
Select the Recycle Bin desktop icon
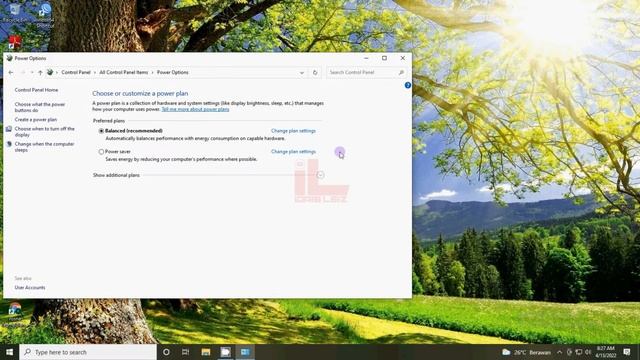point(14,12)
